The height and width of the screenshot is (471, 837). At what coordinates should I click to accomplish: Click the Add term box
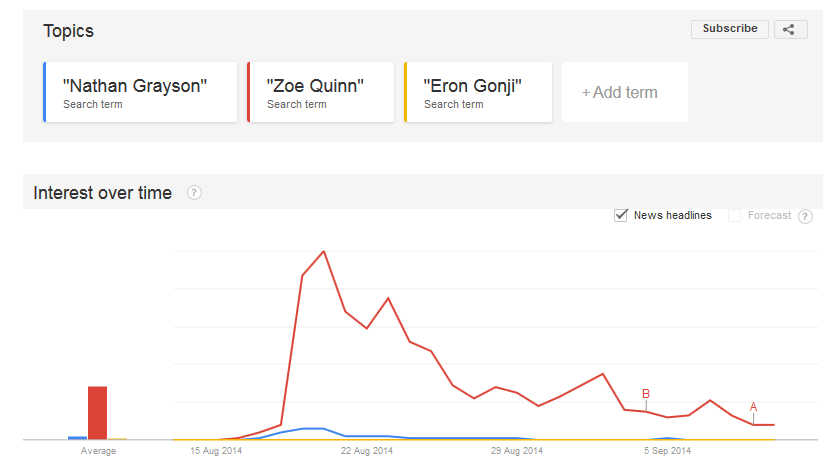point(624,92)
